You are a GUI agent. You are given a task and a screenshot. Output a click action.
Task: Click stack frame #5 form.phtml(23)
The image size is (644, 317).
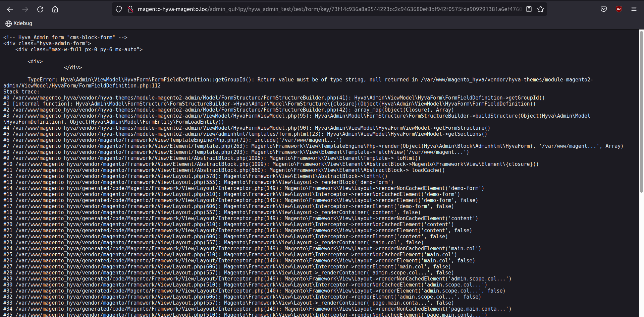coord(245,134)
